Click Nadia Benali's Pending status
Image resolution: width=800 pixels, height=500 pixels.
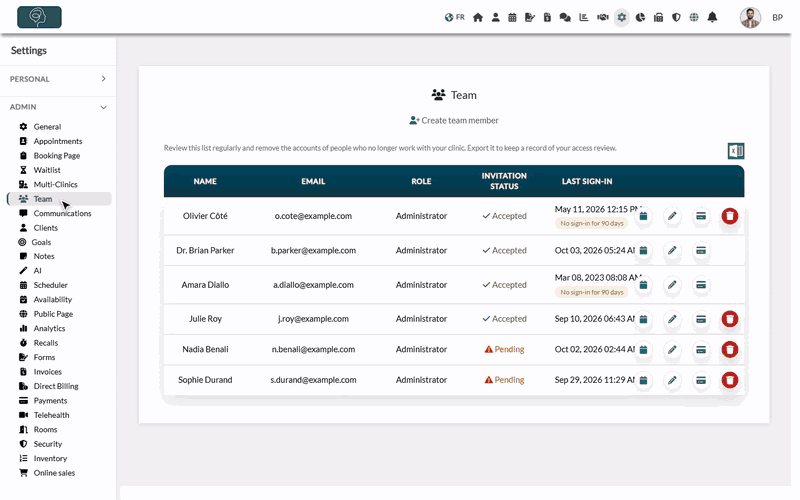(504, 349)
